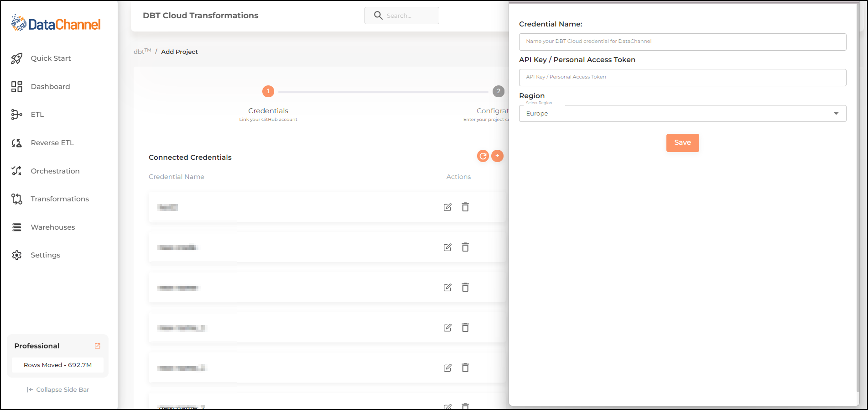Open the ETL section
868x410 pixels.
click(37, 115)
